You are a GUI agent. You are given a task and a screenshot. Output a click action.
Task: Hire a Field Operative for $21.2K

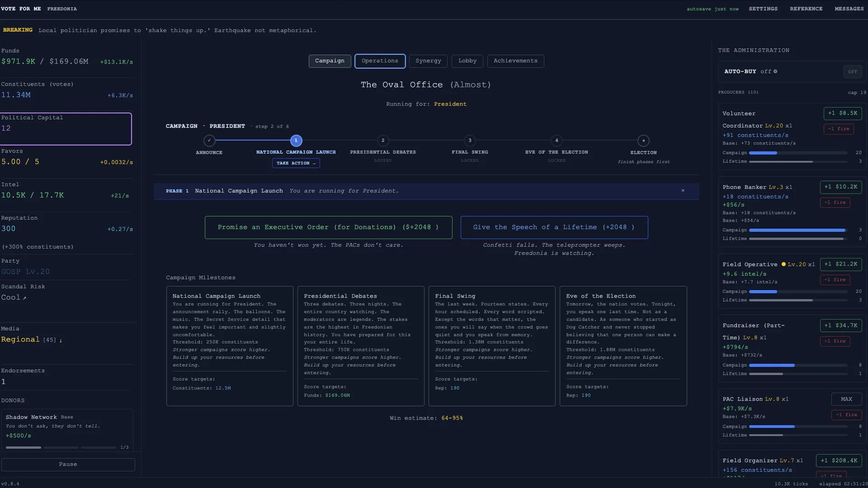(840, 264)
